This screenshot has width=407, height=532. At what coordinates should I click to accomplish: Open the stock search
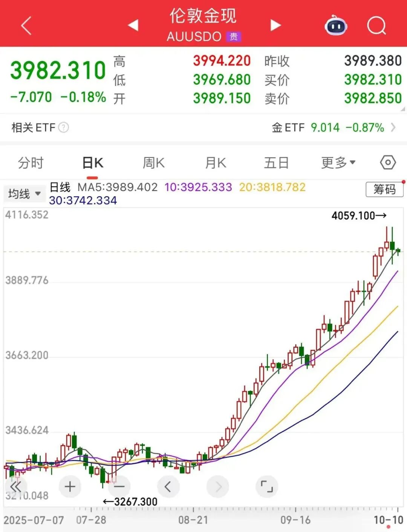[x=376, y=25]
